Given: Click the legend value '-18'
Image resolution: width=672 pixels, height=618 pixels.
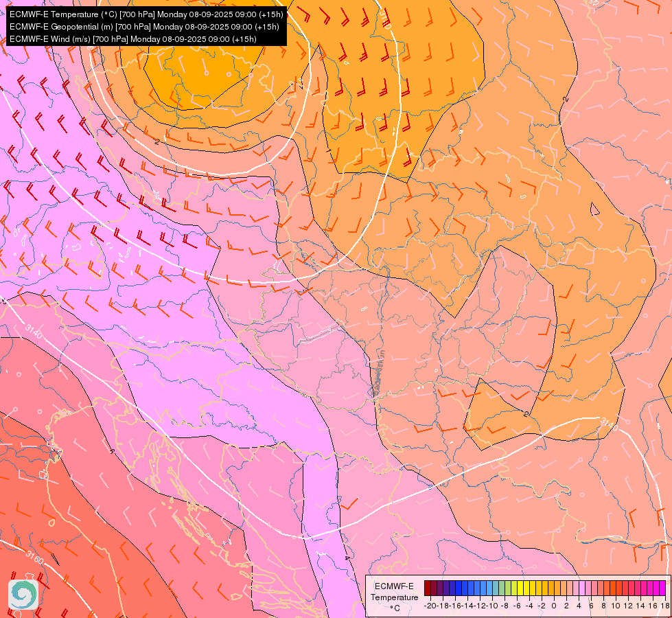Looking at the screenshot, I should pyautogui.click(x=443, y=606).
